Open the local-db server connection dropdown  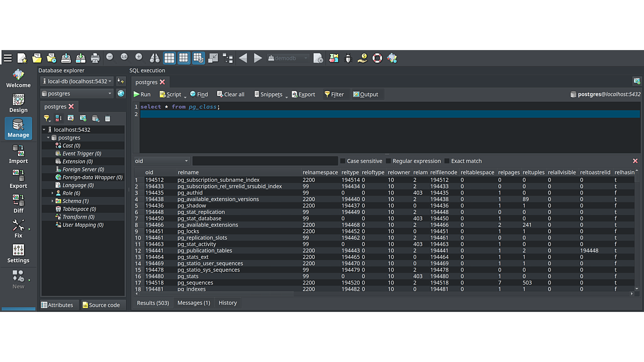point(78,81)
